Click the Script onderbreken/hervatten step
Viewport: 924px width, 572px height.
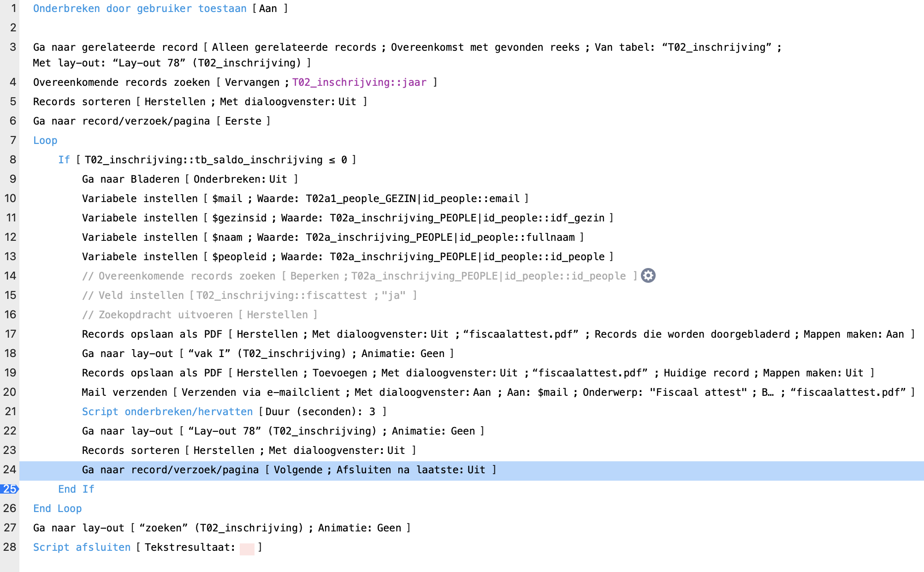pos(167,411)
